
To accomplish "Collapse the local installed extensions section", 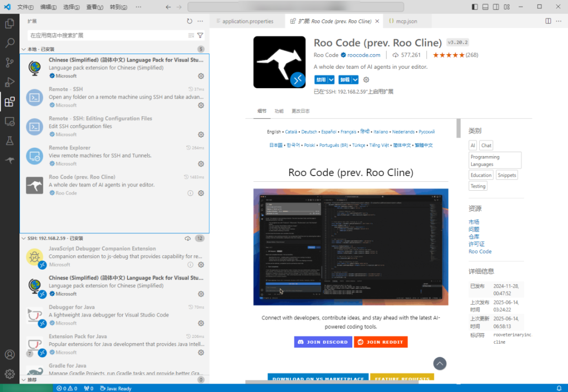I will click(24, 49).
